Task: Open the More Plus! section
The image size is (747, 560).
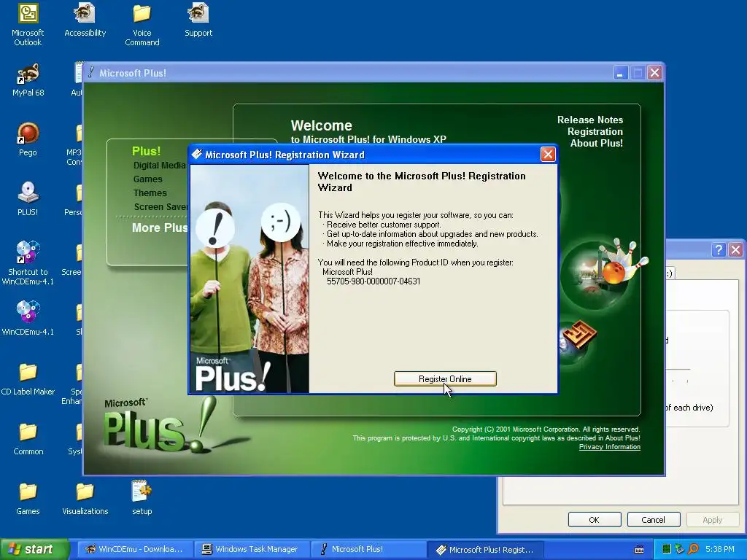Action: [x=160, y=227]
